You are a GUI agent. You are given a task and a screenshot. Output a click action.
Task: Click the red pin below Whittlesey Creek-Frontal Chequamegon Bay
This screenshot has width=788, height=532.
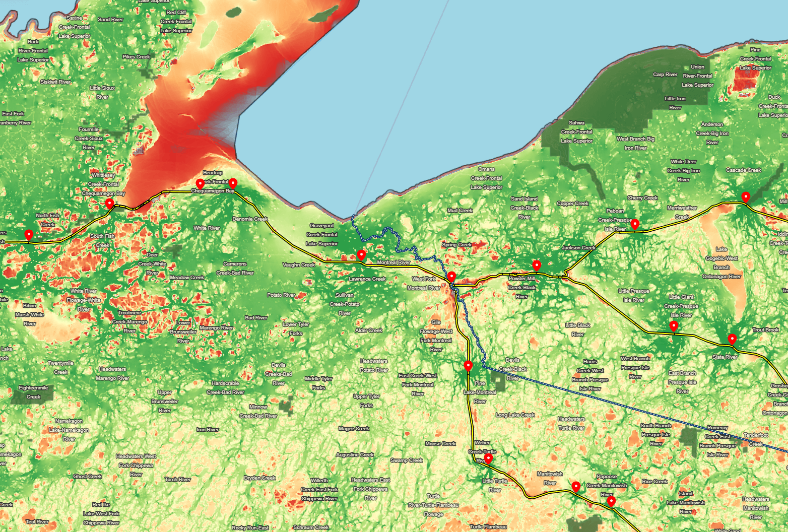coord(109,204)
